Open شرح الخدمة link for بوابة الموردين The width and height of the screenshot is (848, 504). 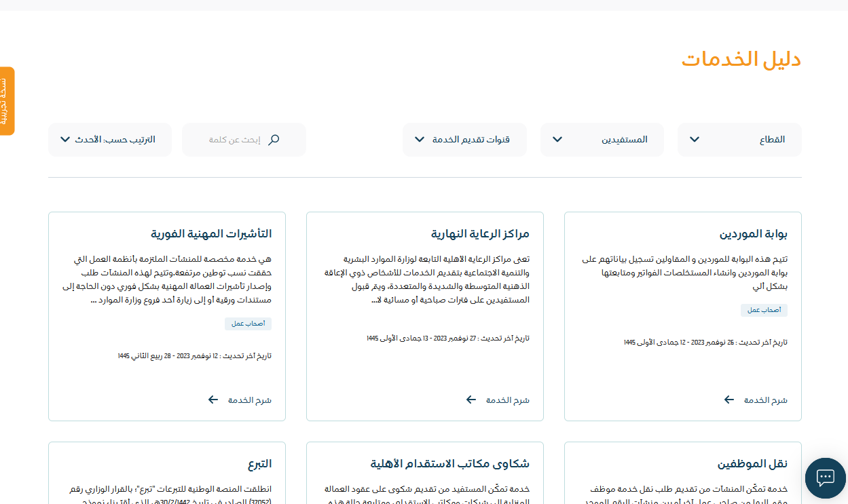point(766,400)
